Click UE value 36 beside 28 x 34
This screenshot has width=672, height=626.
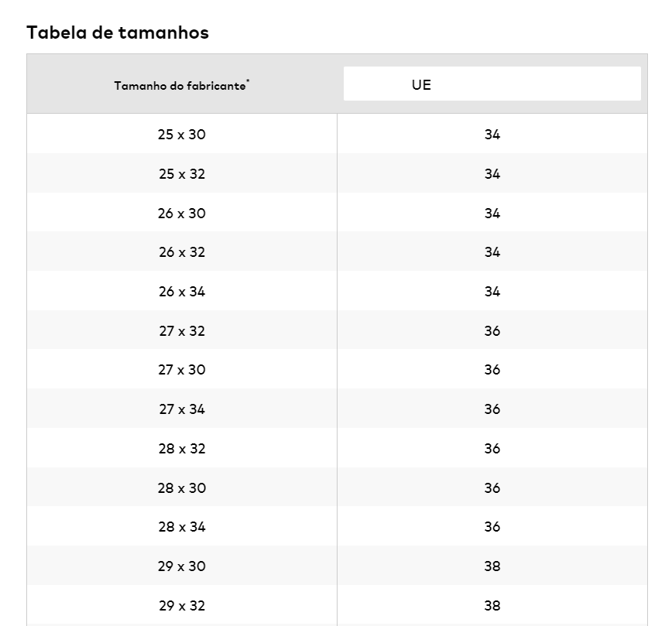point(492,527)
